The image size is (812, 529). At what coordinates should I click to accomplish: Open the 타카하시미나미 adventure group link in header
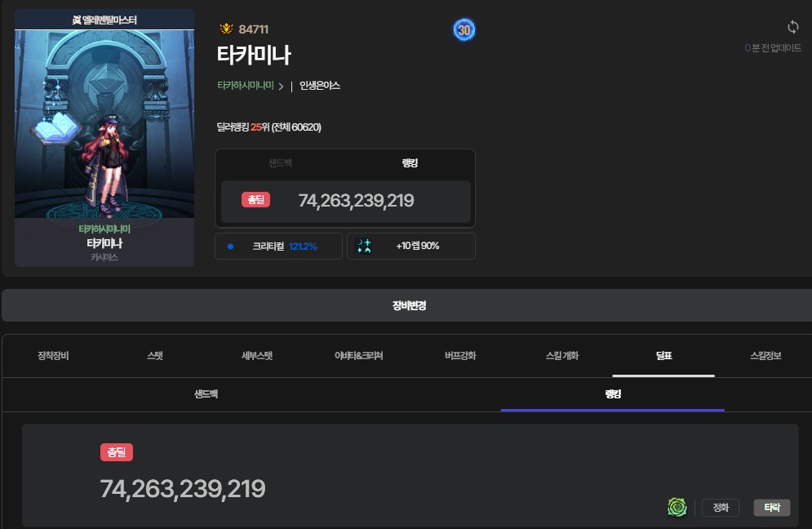point(246,86)
